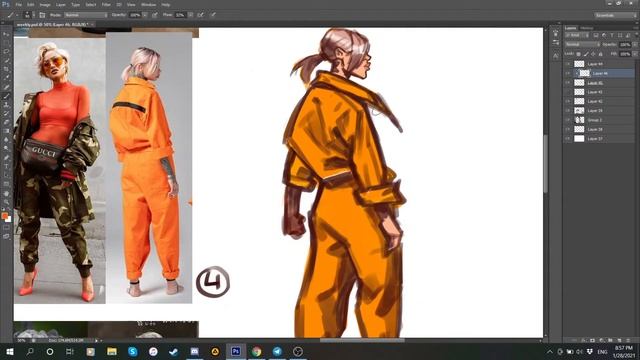Image resolution: width=640 pixels, height=360 pixels.
Task: Open brush Opacity slider dropdown arrow
Action: pos(145,15)
